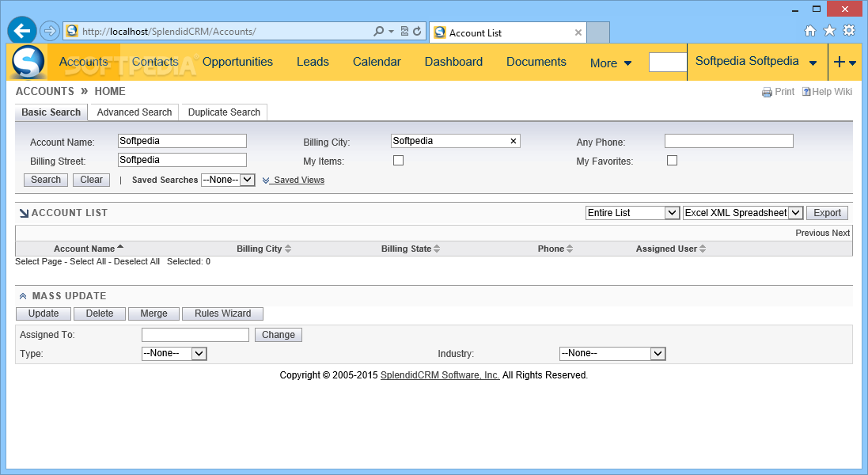Click in the Account Name field
Image resolution: width=868 pixels, height=475 pixels.
(x=182, y=141)
